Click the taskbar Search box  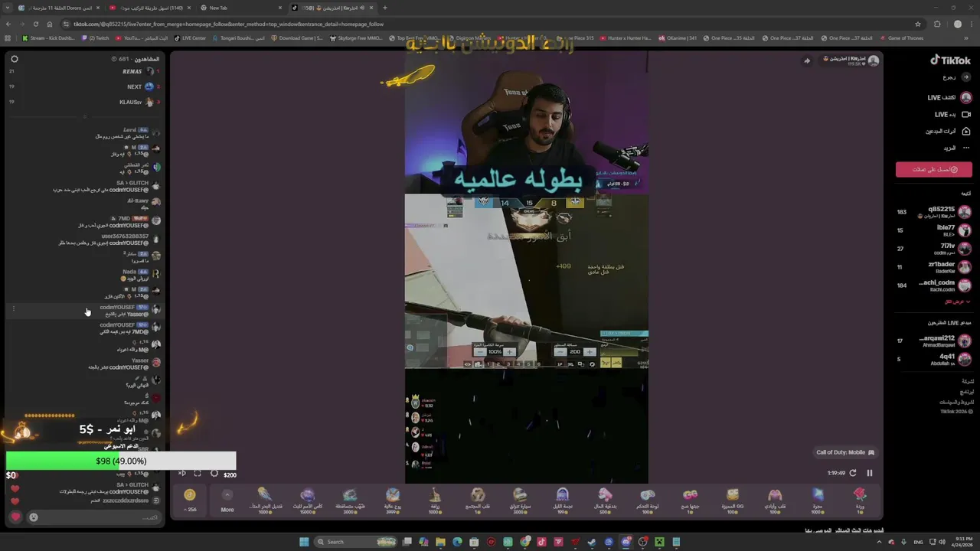click(x=355, y=542)
